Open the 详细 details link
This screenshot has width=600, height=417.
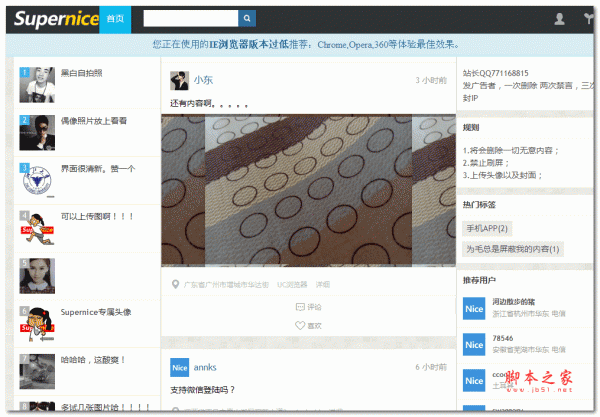point(323,285)
